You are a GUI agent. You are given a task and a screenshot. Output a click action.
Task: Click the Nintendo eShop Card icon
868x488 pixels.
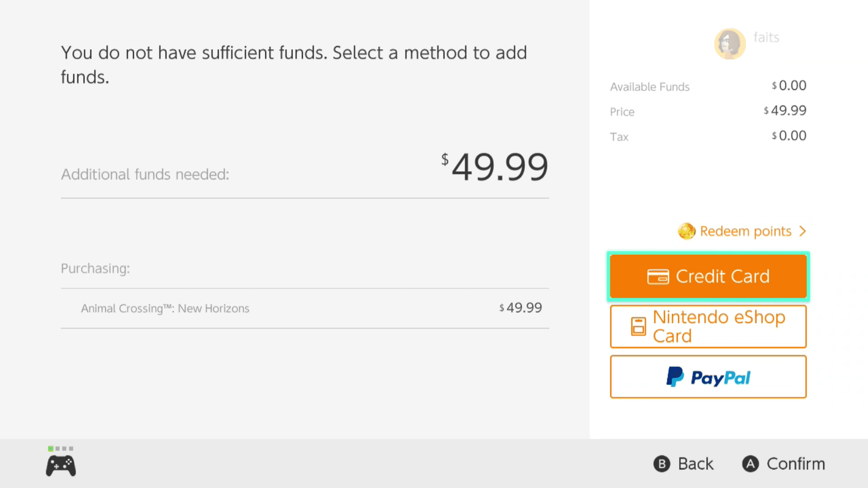[x=638, y=327]
